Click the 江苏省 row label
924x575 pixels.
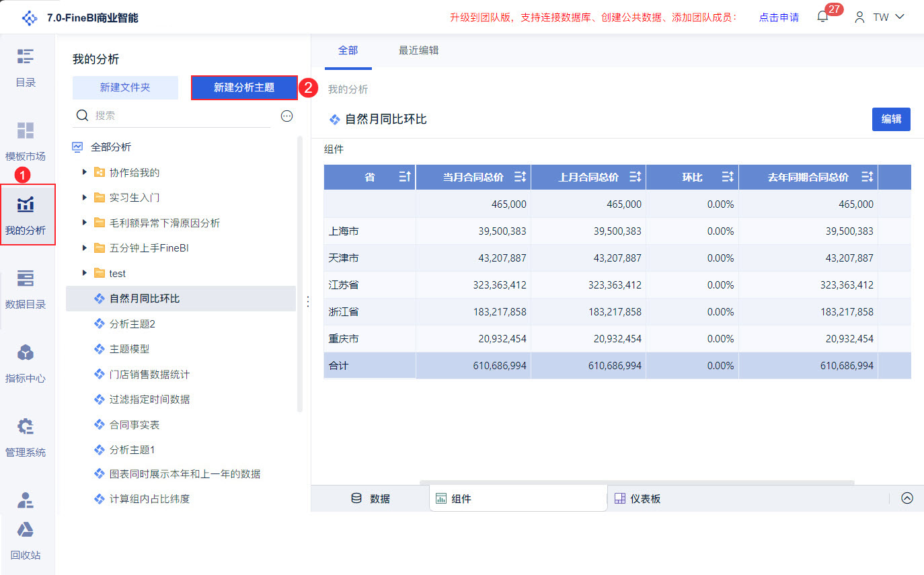(x=344, y=285)
